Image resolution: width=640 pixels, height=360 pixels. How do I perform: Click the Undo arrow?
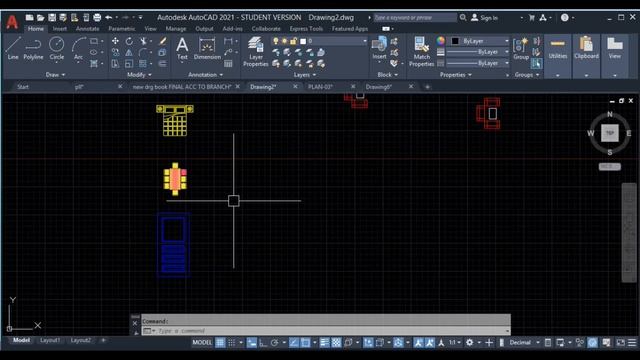tap(109, 18)
